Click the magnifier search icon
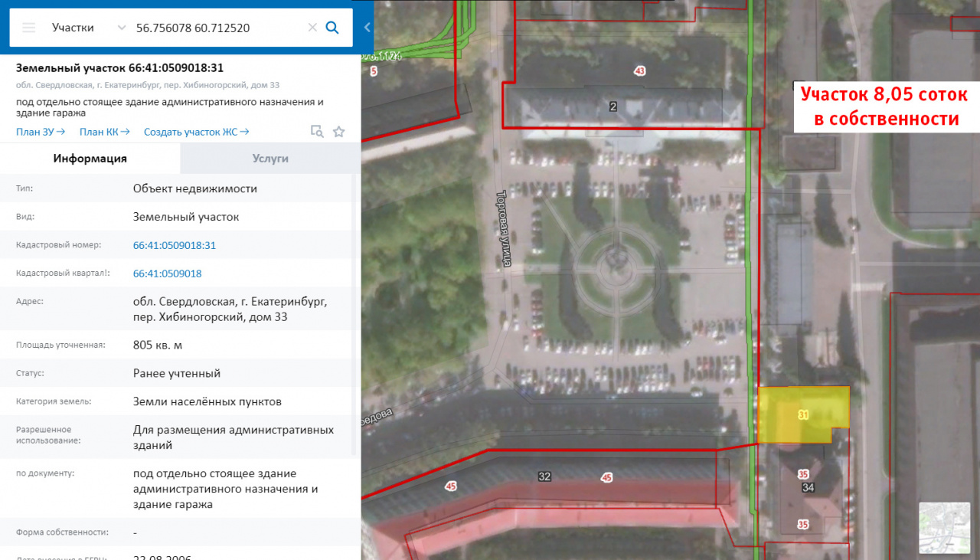 point(332,28)
